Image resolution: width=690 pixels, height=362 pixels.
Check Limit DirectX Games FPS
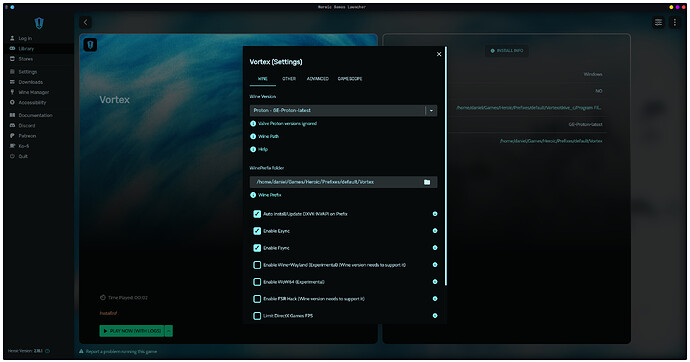[257, 316]
